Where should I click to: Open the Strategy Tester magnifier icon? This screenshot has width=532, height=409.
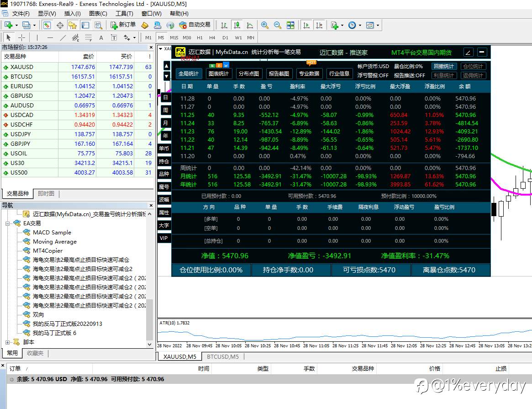98,25
